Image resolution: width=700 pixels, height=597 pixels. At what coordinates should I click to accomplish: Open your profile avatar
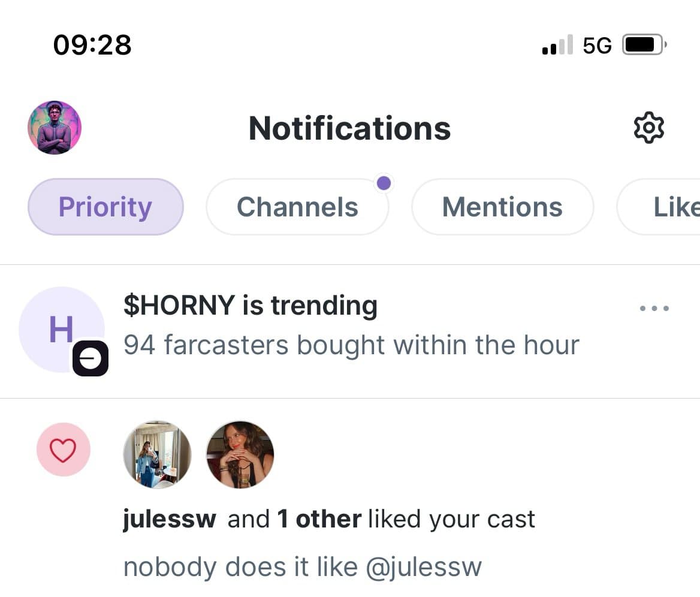[x=54, y=127]
